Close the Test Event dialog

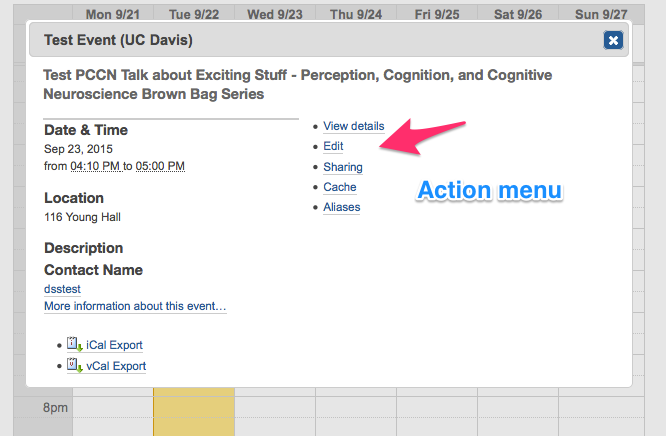click(613, 40)
